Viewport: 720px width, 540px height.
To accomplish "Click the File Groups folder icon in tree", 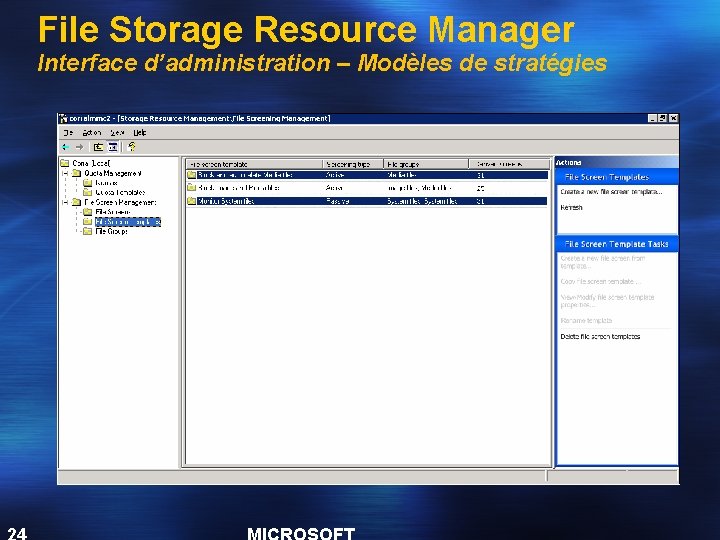I will tap(87, 231).
